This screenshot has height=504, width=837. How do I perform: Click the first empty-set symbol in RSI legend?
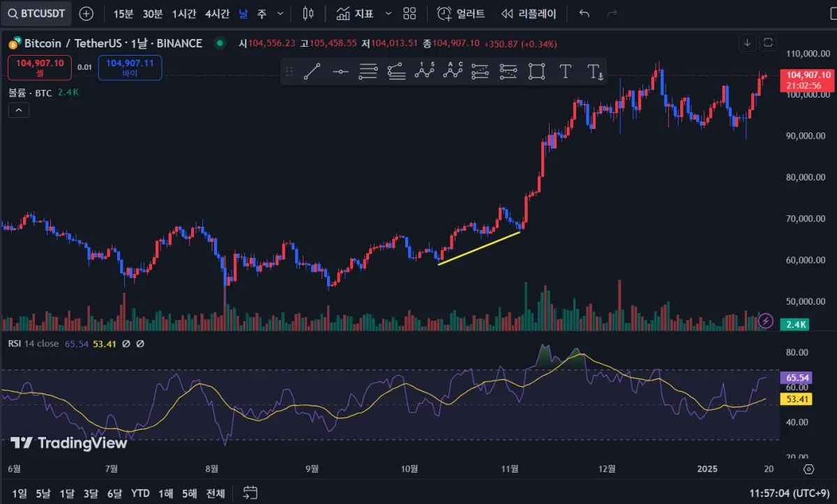tap(126, 344)
